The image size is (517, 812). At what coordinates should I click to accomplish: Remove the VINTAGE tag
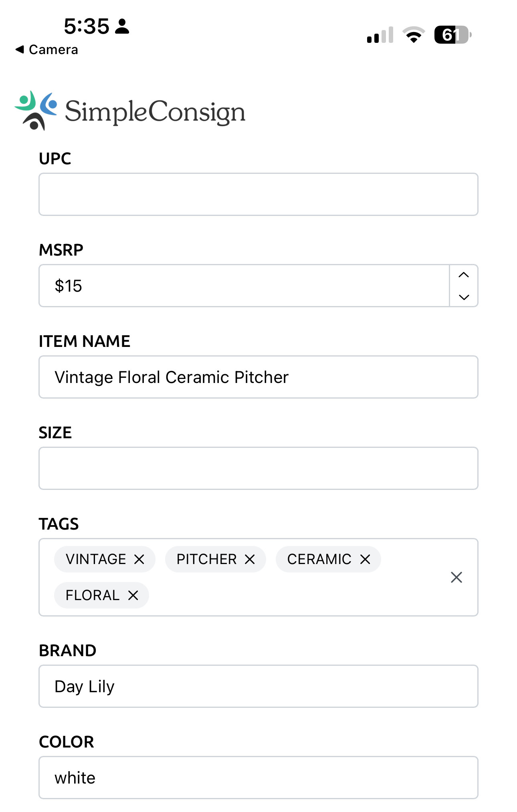point(139,559)
